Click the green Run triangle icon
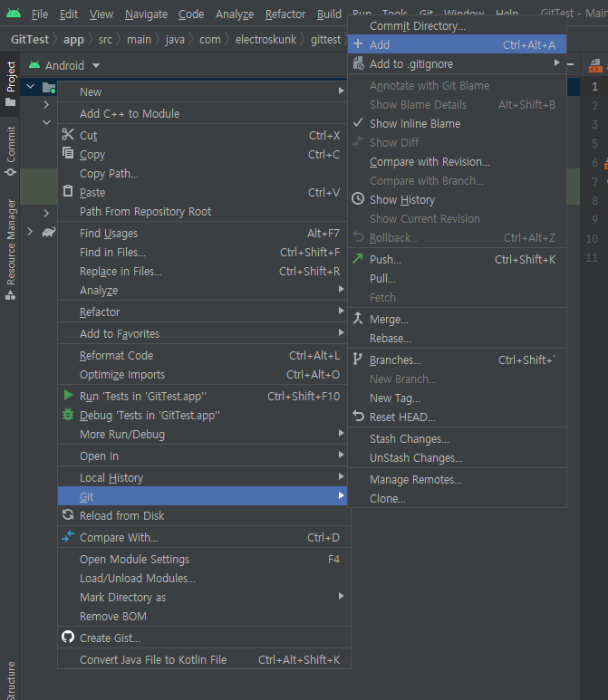The image size is (608, 700). [x=68, y=395]
